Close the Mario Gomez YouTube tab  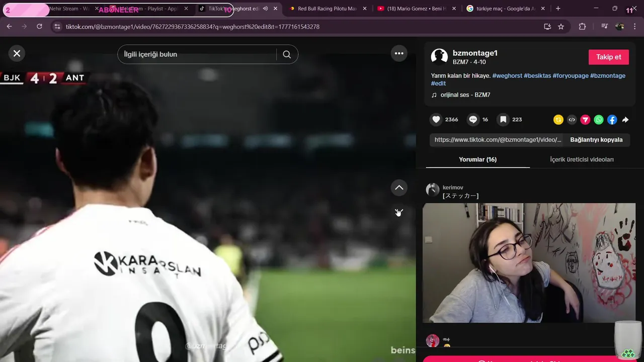click(454, 9)
